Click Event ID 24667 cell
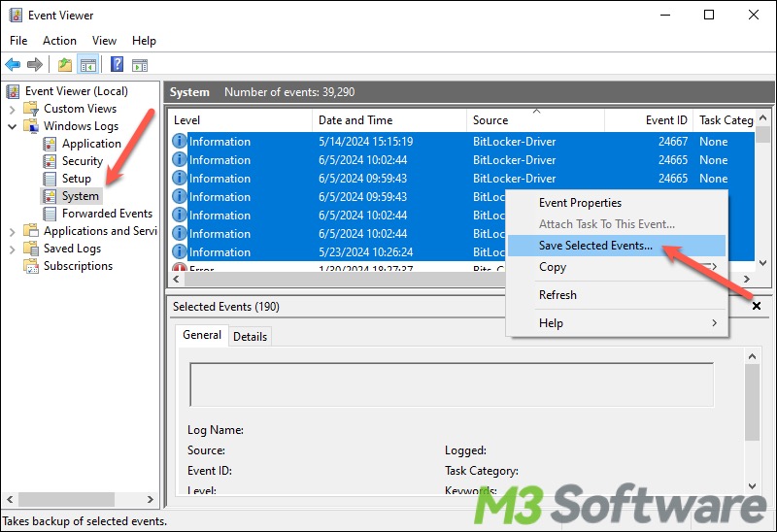Screen dimensions: 777x532 click(672, 141)
